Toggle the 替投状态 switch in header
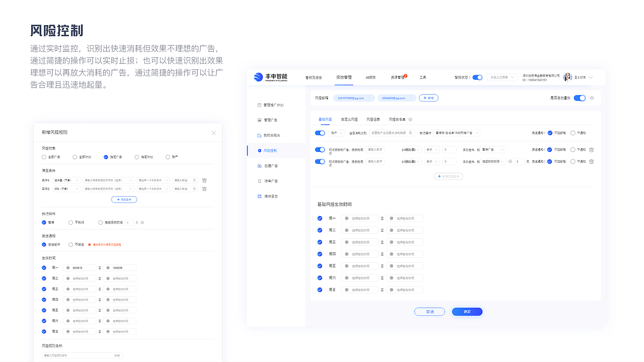This screenshot has height=362, width=644. click(477, 77)
